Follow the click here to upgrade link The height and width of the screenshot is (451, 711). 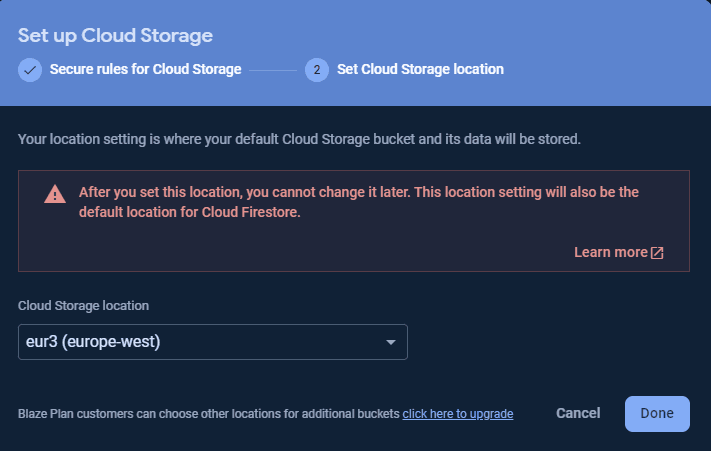click(458, 414)
